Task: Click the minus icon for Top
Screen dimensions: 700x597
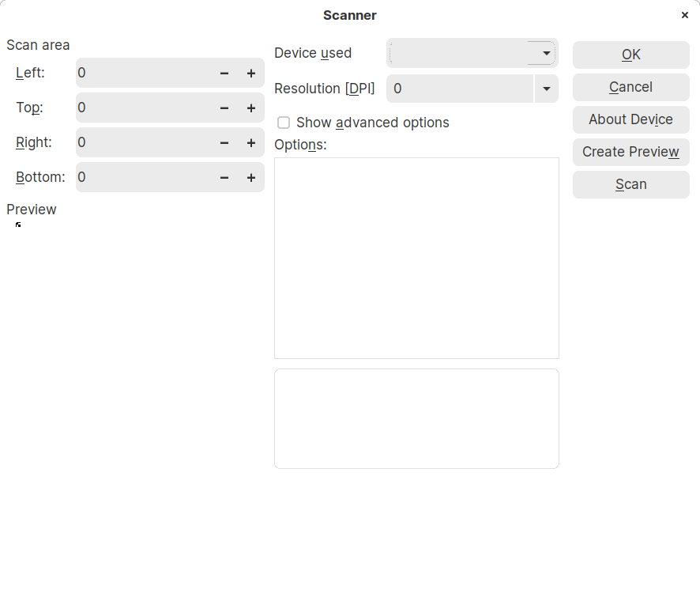Action: 224,108
